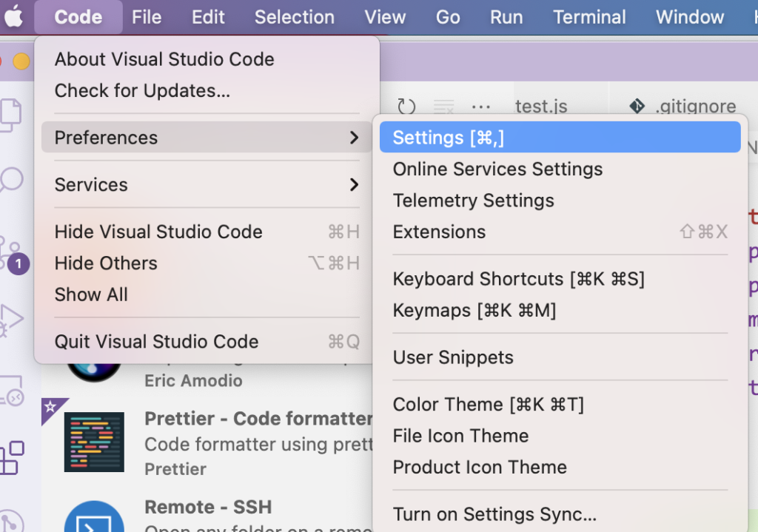The height and width of the screenshot is (532, 758).
Task: Click the Remote - SSH extension icon
Action: [x=94, y=516]
